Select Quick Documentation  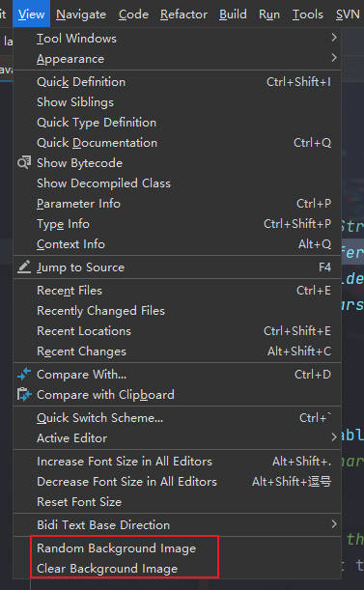(x=178, y=143)
